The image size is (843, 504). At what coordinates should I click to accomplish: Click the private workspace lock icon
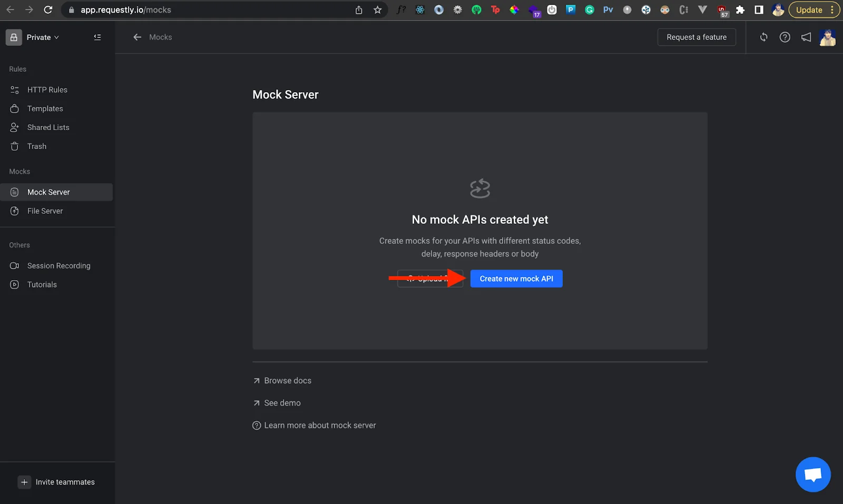[14, 37]
